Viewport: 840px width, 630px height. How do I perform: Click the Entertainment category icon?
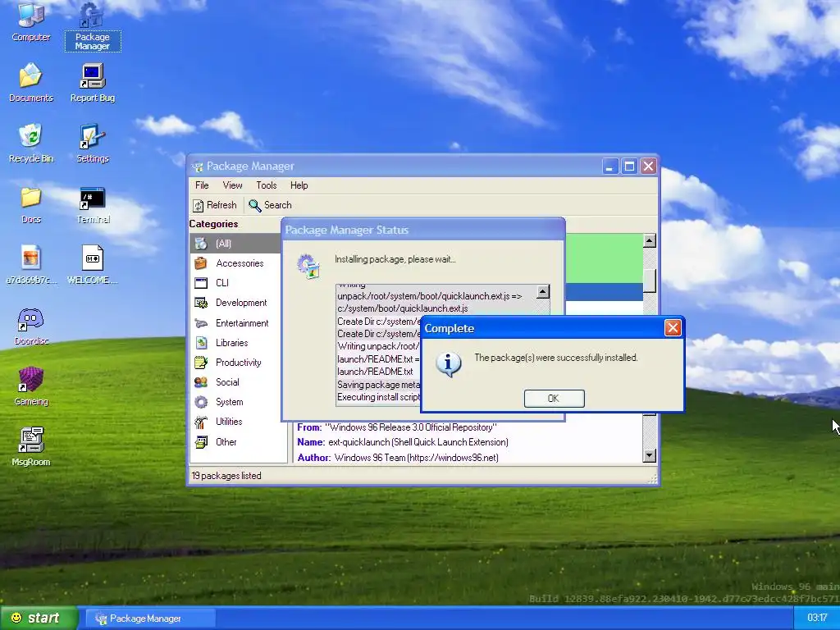coord(201,323)
